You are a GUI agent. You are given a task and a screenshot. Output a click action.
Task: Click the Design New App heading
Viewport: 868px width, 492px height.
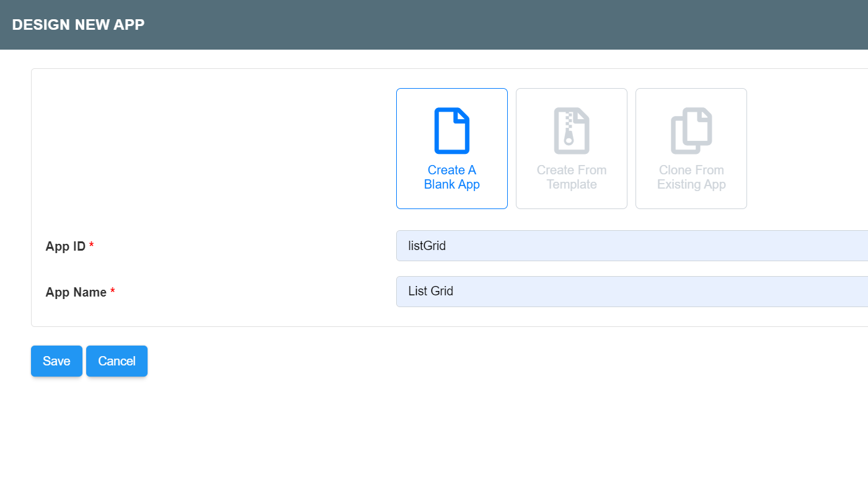click(78, 25)
